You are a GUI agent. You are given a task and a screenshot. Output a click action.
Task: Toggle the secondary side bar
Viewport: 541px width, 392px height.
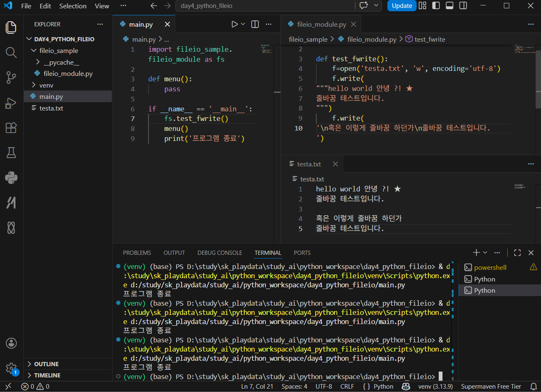pos(463,5)
